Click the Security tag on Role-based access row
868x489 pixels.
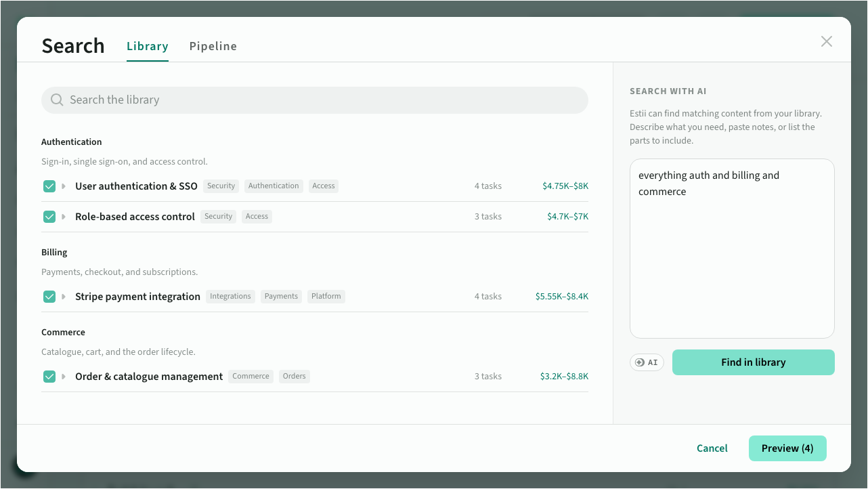click(219, 217)
